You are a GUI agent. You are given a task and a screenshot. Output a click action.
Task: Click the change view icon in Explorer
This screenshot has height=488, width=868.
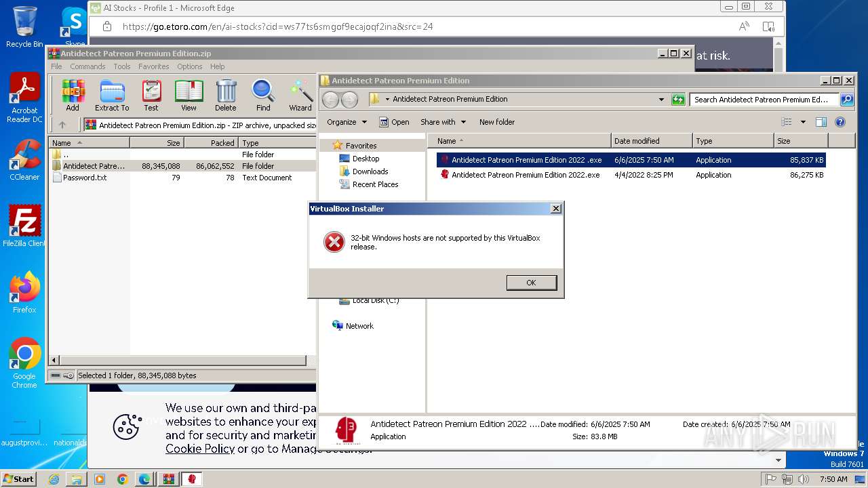point(787,122)
